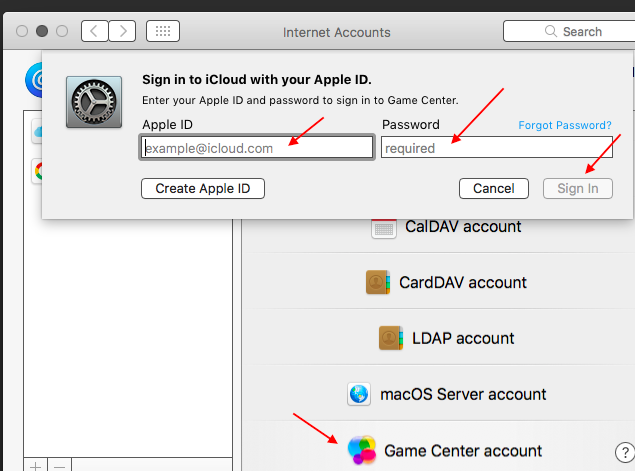Choose the macOS Server account label

pyautogui.click(x=463, y=394)
